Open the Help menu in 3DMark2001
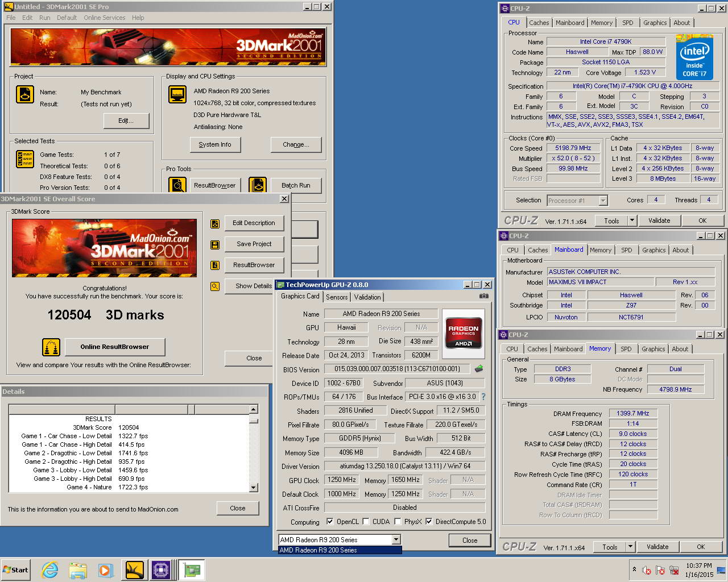 point(138,18)
